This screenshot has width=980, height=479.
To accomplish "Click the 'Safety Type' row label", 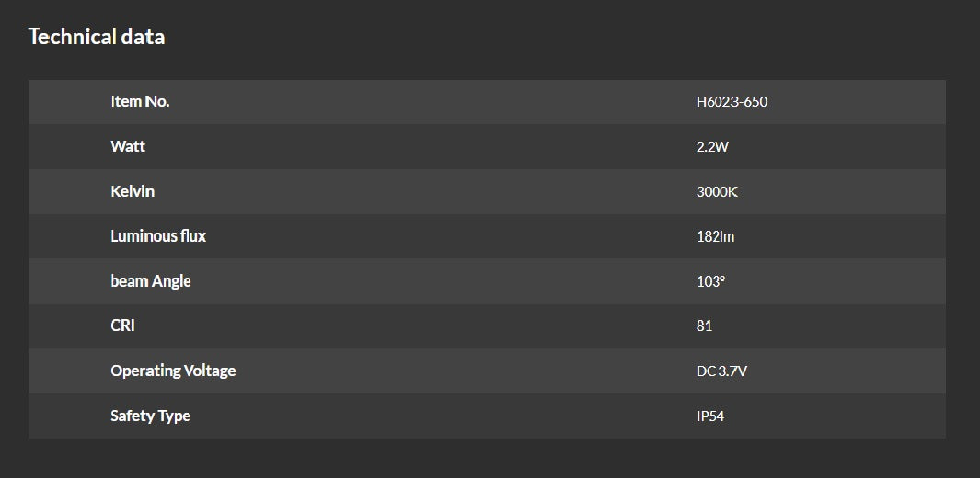I will pos(150,416).
